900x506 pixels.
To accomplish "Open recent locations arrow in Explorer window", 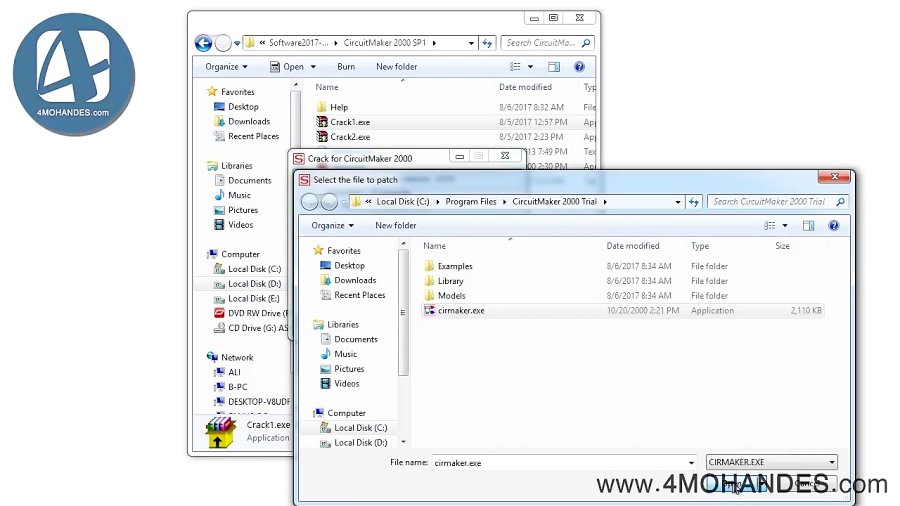I will tap(236, 43).
